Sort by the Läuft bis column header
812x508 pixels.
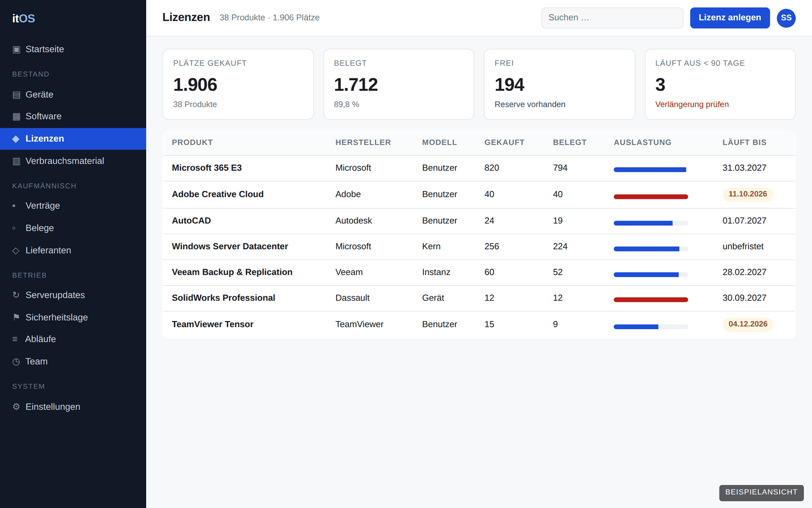pyautogui.click(x=745, y=142)
